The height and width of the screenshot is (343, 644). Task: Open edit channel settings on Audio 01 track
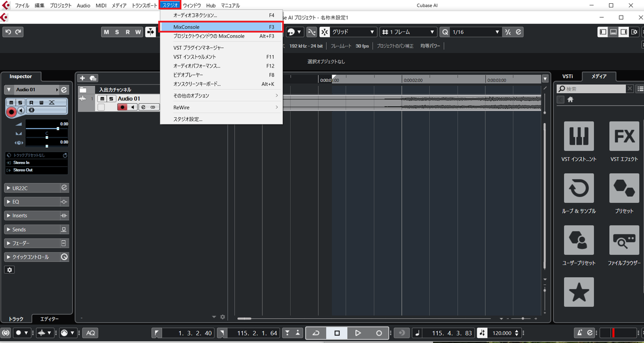click(x=143, y=107)
